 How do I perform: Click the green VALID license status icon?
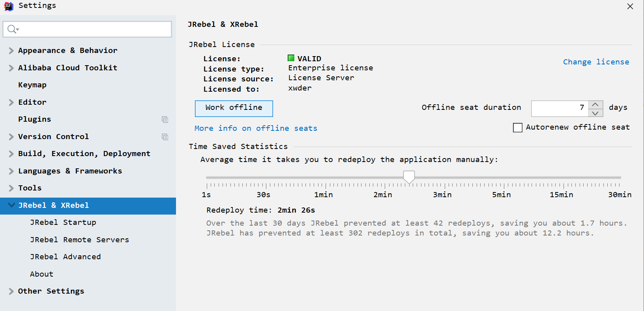pos(291,58)
